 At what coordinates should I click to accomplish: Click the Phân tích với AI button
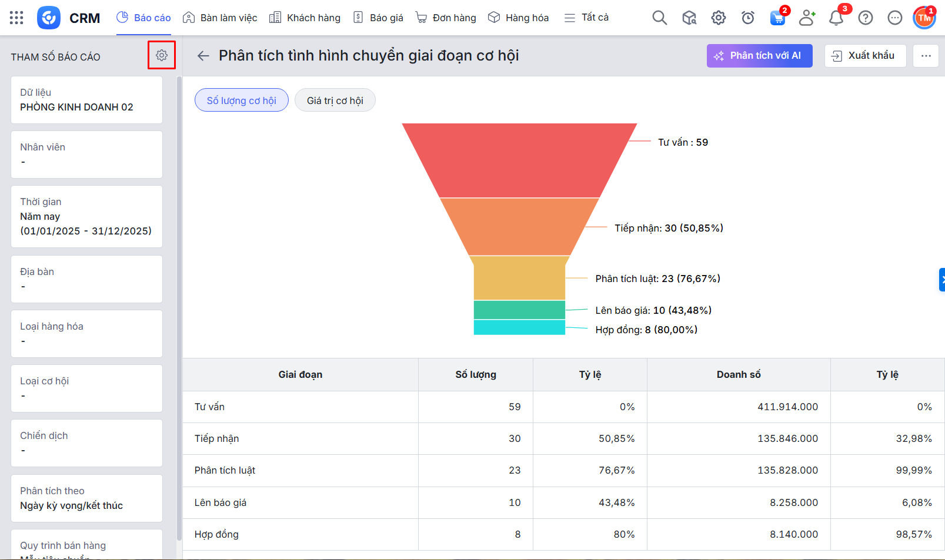[x=759, y=56]
